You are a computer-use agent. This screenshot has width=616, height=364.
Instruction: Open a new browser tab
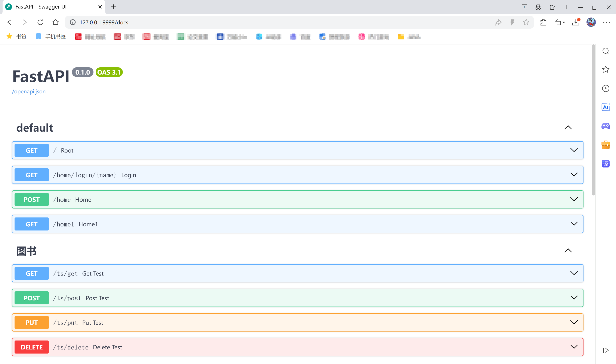(113, 7)
